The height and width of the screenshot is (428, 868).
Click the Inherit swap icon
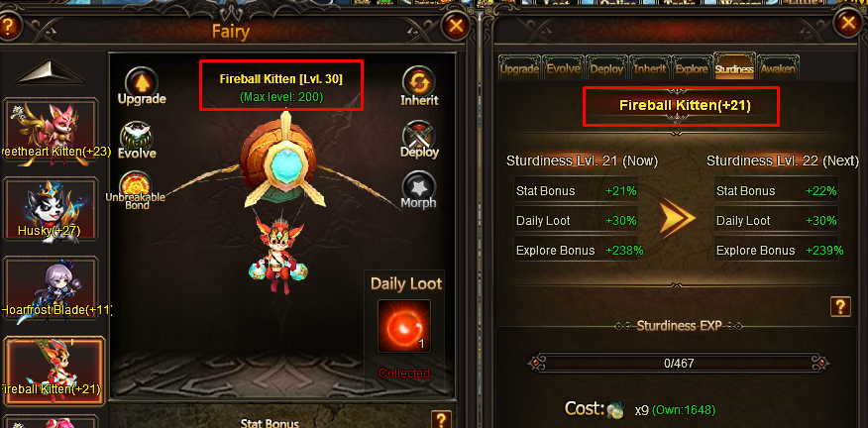[x=418, y=83]
